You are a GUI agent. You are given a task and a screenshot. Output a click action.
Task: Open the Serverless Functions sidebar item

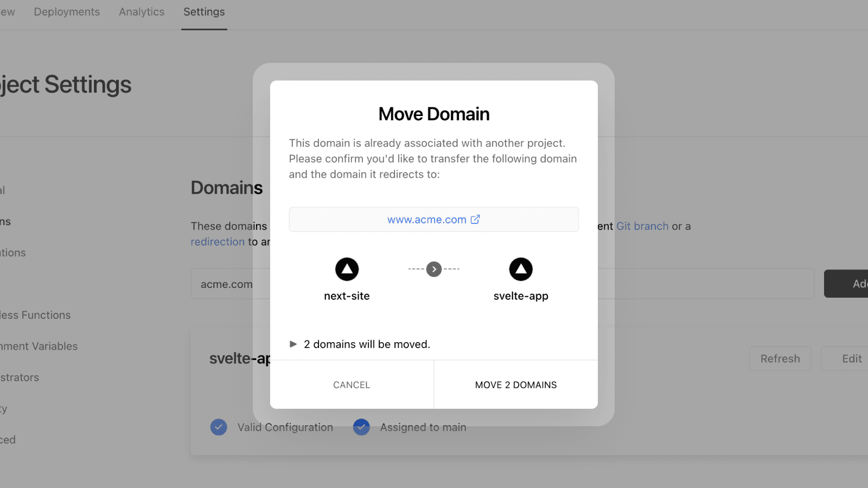click(x=35, y=315)
